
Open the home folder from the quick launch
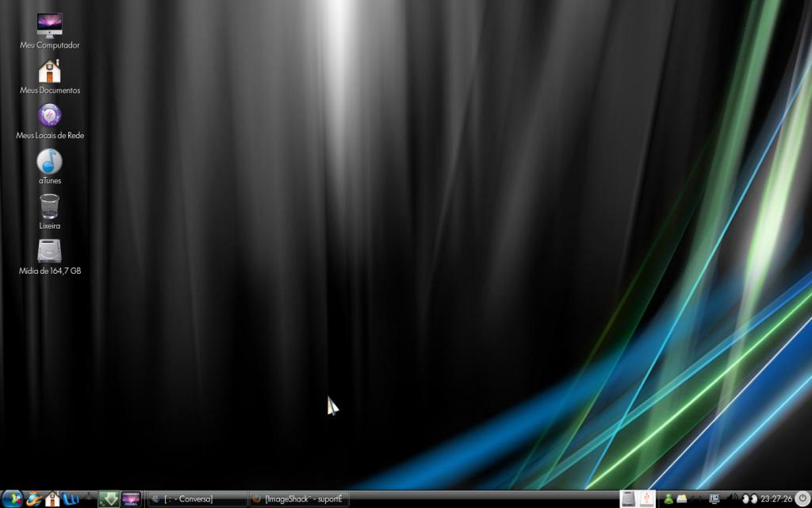click(x=52, y=499)
